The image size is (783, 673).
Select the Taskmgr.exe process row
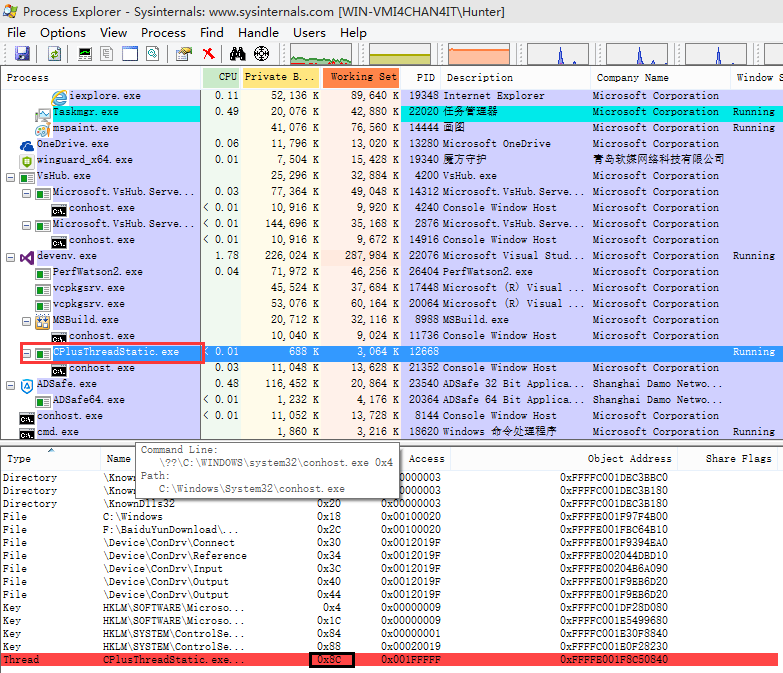[x=392, y=113]
